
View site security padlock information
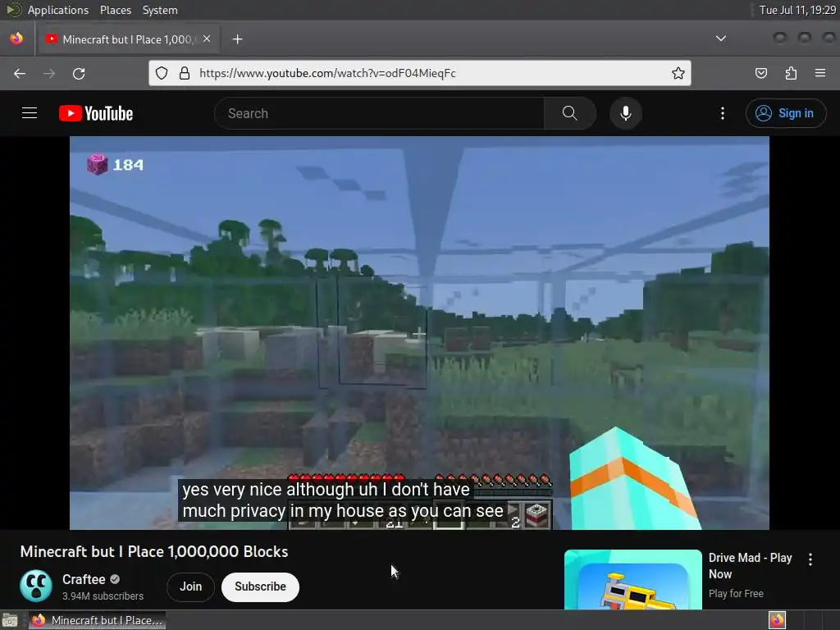tap(185, 73)
